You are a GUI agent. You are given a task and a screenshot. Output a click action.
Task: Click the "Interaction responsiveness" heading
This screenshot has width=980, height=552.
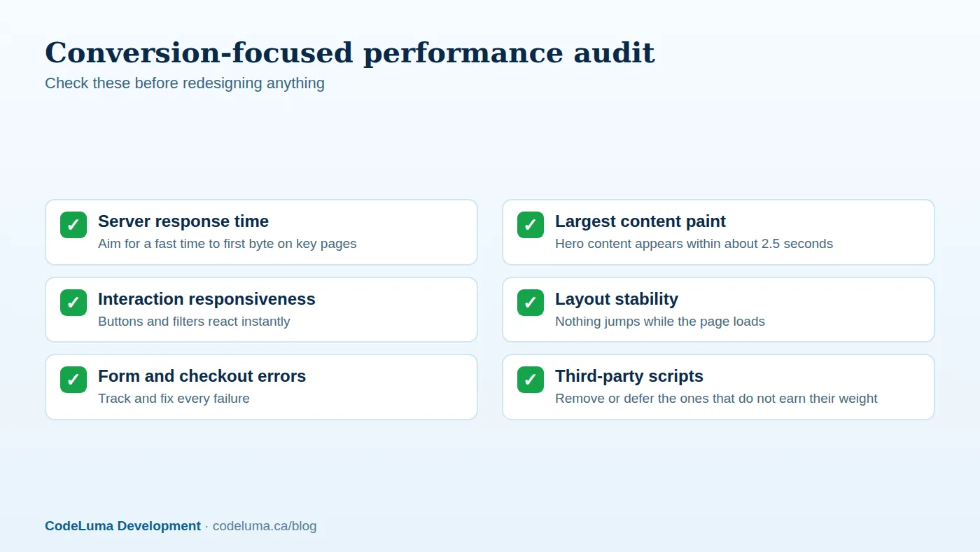(206, 299)
